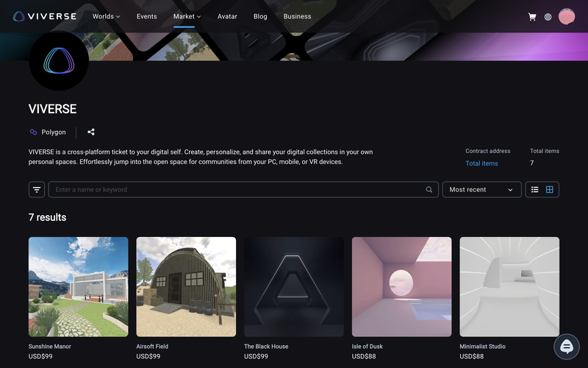Click the Airsoft Field title
Image resolution: width=588 pixels, height=368 pixels.
point(152,346)
